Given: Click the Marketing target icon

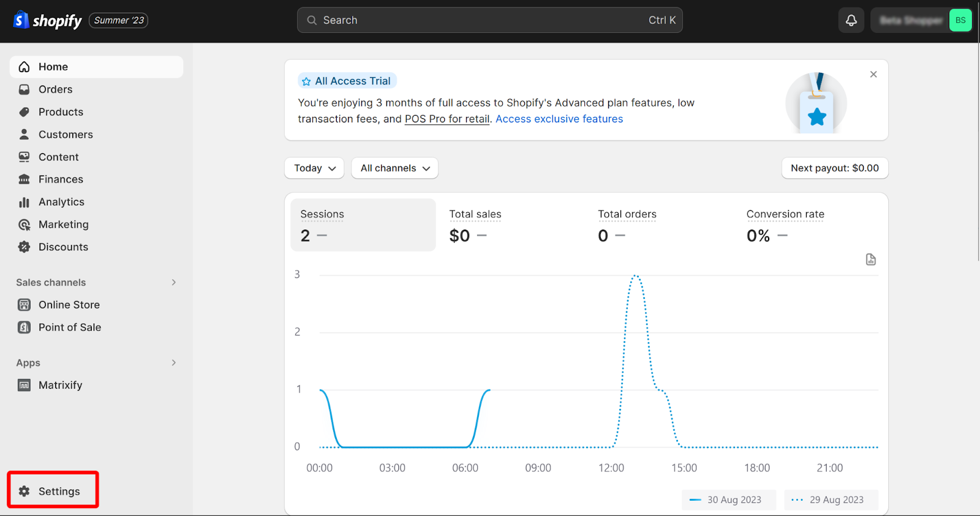Looking at the screenshot, I should point(24,225).
